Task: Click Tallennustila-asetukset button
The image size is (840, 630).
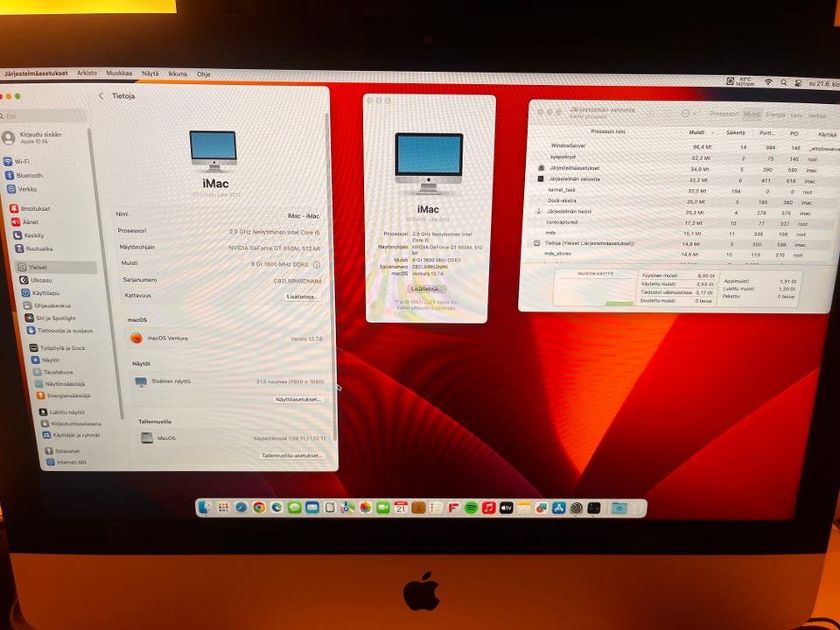Action: coord(292,455)
